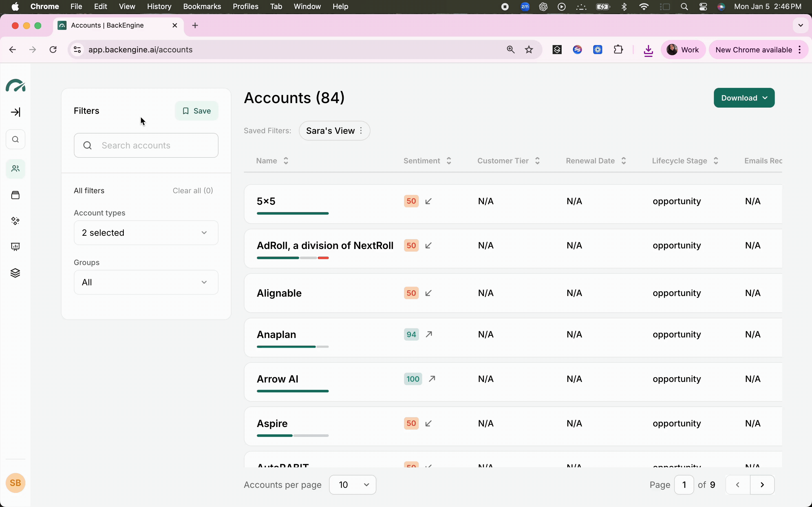
Task: Open the SB user avatar
Action: click(x=16, y=483)
